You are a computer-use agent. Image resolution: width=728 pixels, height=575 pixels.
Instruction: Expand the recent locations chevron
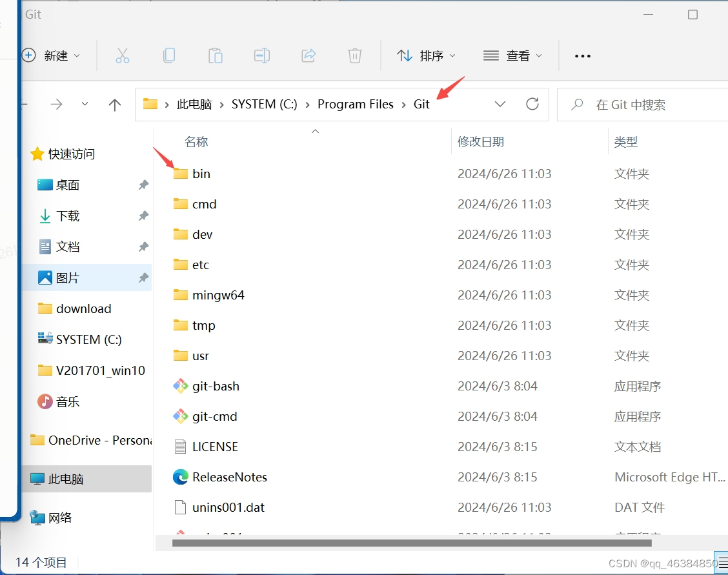85,104
